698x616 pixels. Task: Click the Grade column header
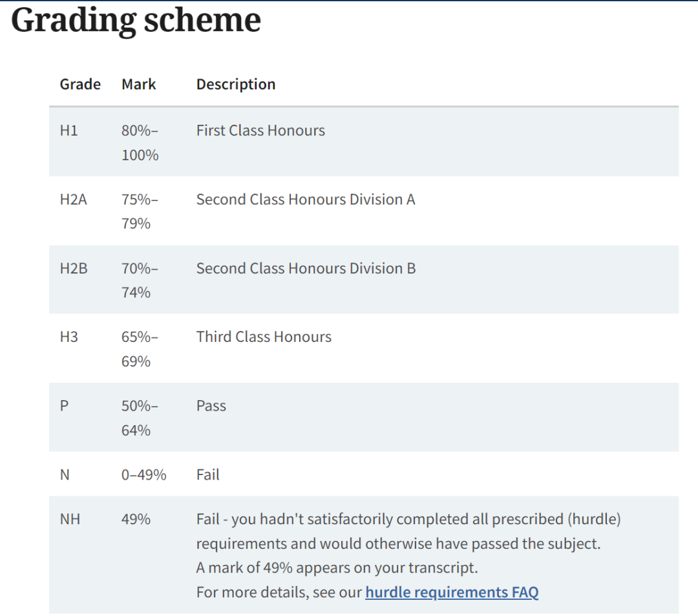80,85
